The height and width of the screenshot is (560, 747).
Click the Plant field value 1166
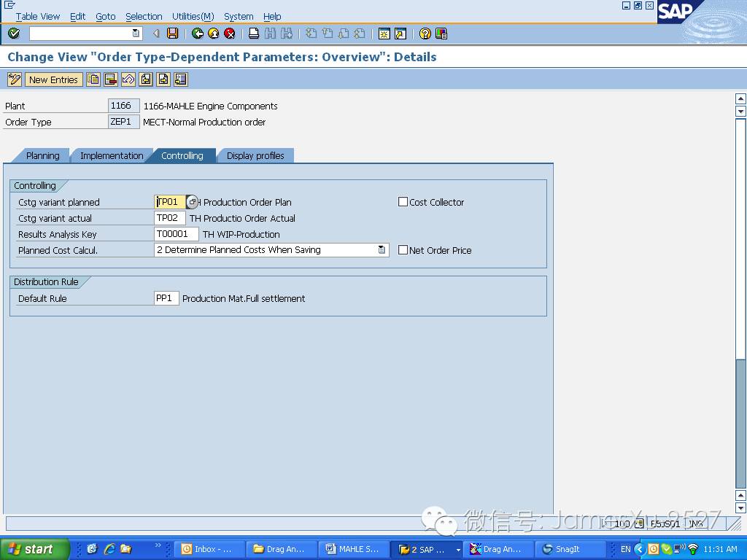[123, 106]
